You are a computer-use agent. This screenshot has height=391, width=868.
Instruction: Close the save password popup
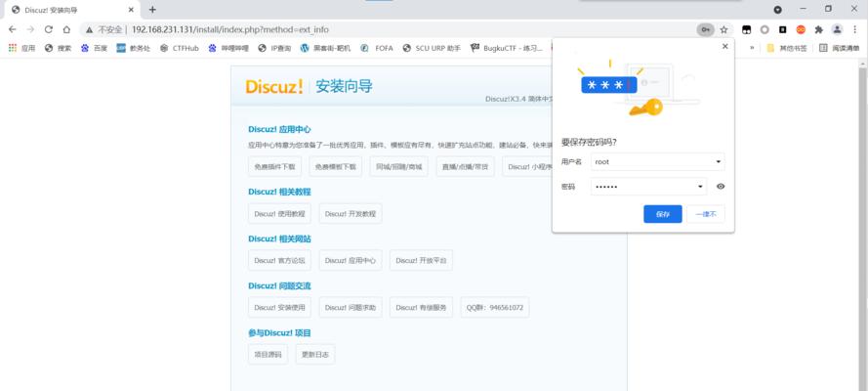point(725,47)
